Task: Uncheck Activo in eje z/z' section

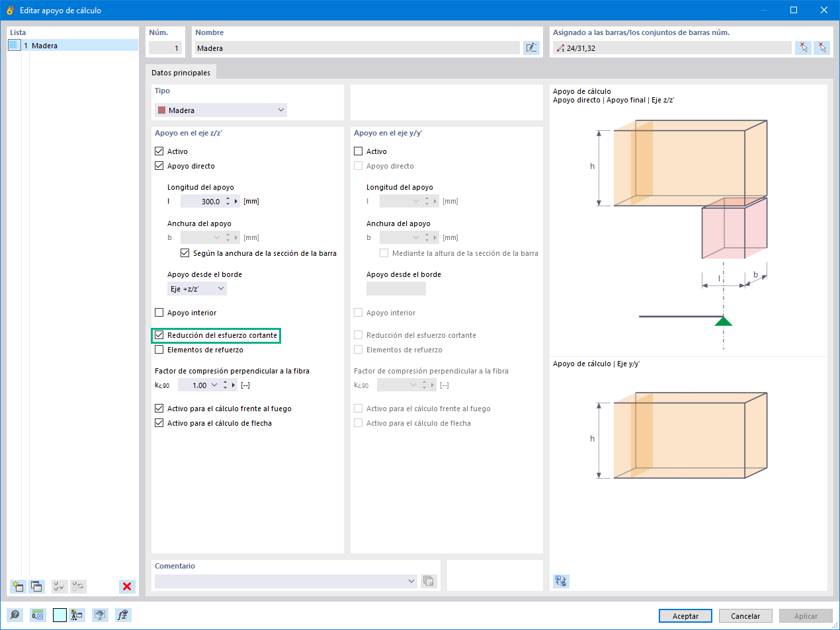Action: [x=159, y=151]
